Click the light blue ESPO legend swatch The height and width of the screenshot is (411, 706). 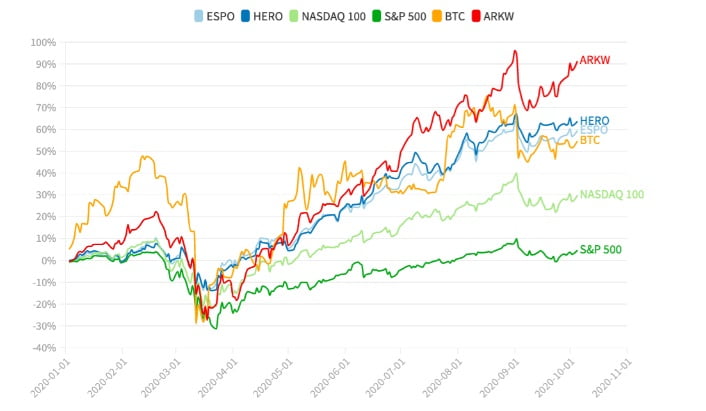point(198,16)
